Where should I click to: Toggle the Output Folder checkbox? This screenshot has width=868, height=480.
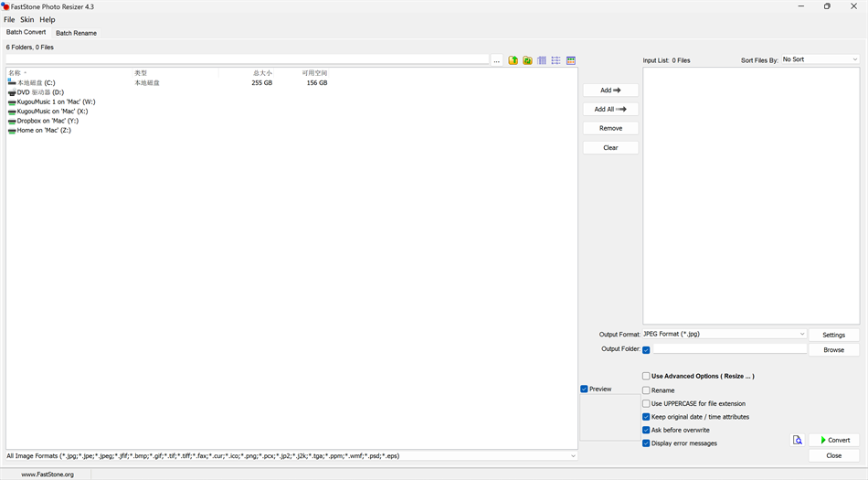[646, 350]
